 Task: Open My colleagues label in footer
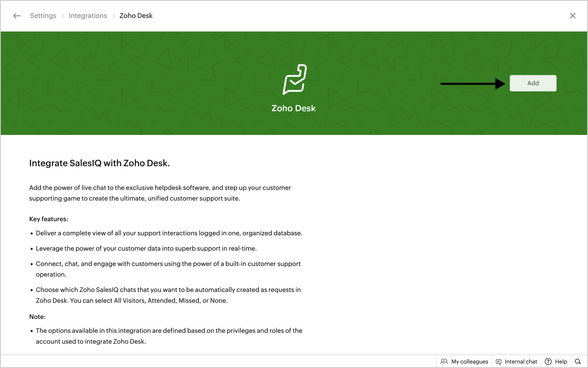click(x=470, y=361)
